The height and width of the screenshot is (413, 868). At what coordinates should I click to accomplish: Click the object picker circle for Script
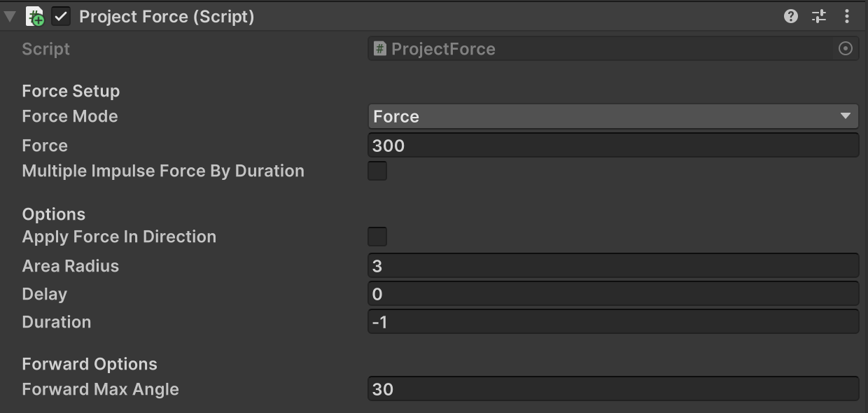(x=846, y=48)
